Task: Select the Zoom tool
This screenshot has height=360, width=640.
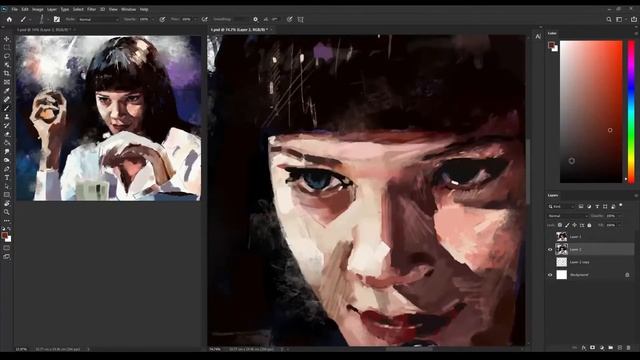Action: coord(7,212)
